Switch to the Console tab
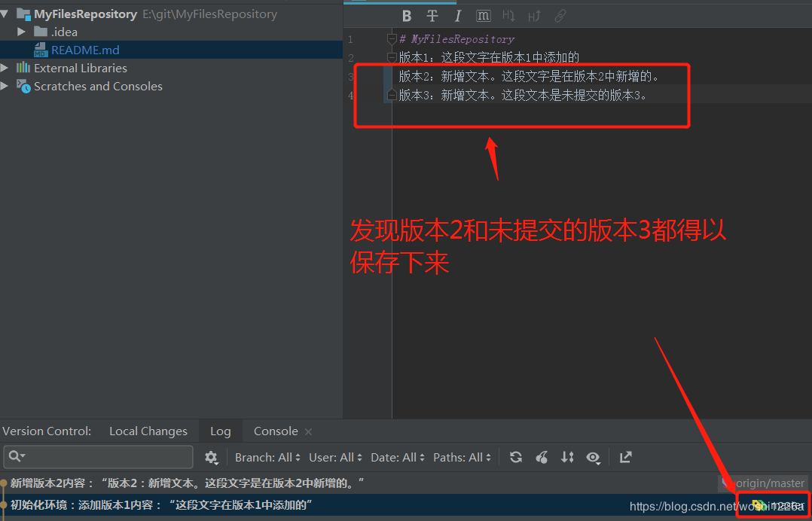The image size is (812, 521). [x=274, y=431]
